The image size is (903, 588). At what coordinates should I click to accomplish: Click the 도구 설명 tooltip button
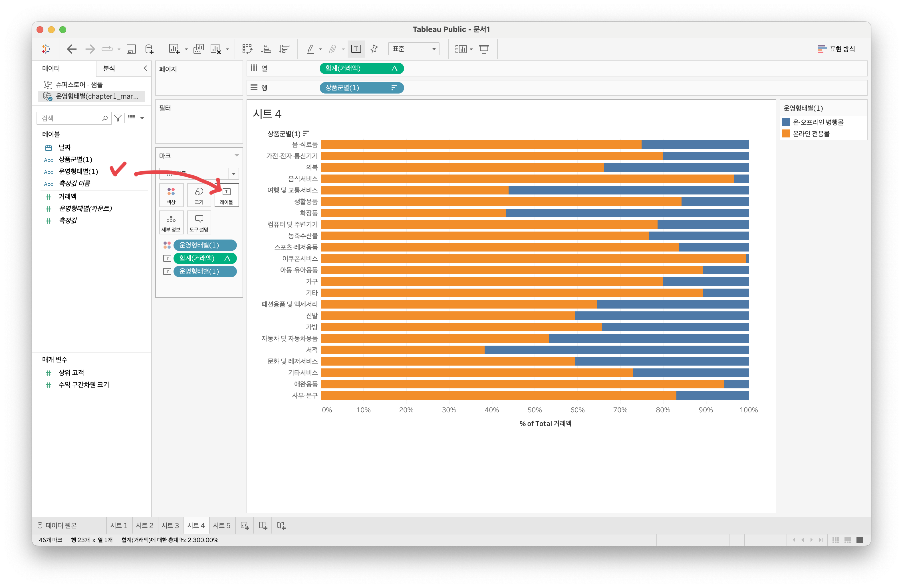[x=199, y=222]
